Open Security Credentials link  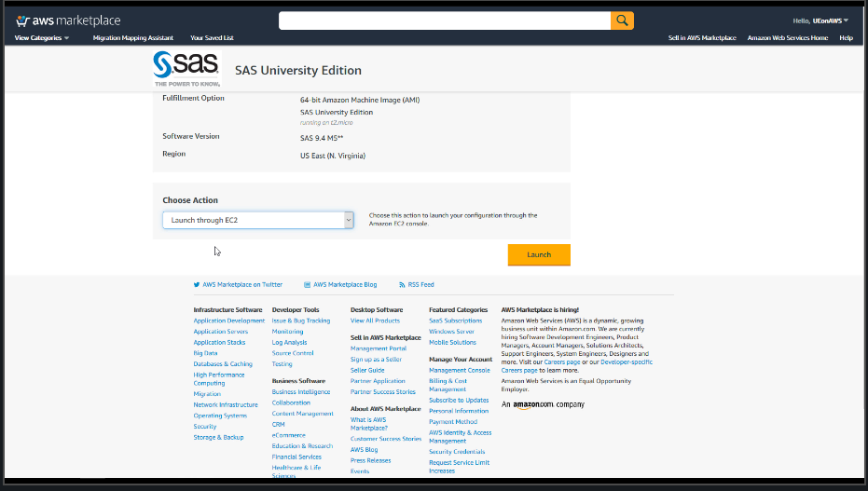(x=457, y=452)
